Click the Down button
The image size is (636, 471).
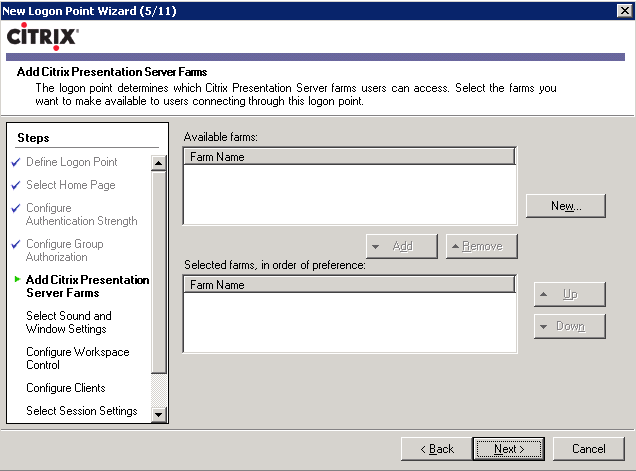[570, 326]
